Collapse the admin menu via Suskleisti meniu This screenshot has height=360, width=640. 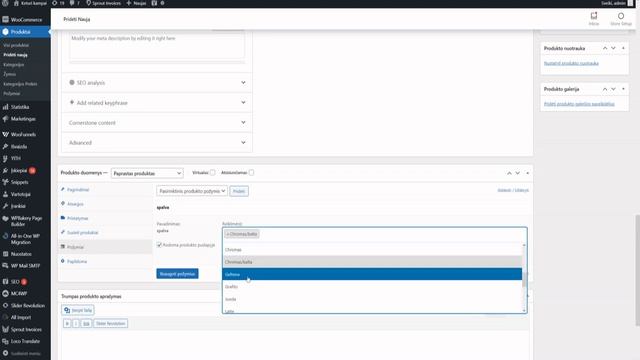tap(21, 353)
